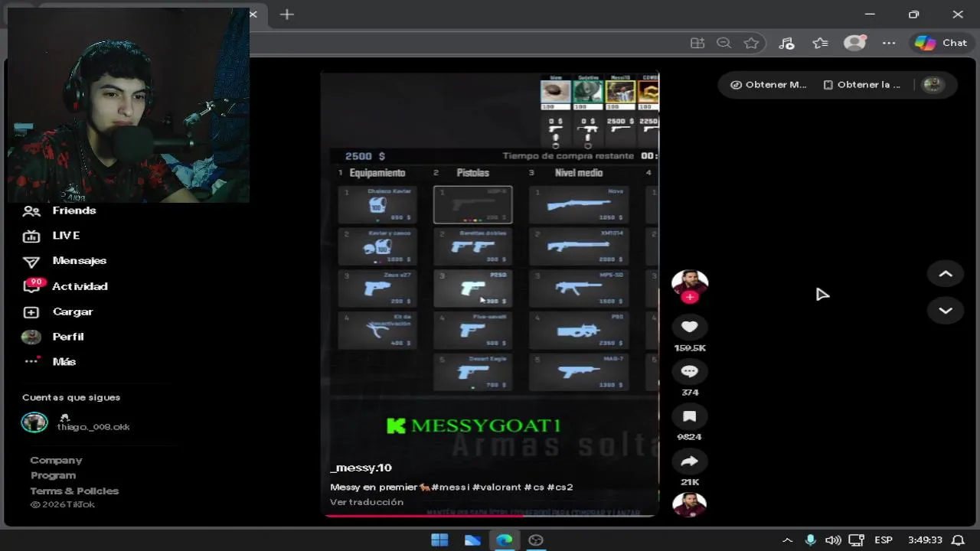This screenshot has width=980, height=551.
Task: Click the webcam overlay thumbnail
Action: 128,105
